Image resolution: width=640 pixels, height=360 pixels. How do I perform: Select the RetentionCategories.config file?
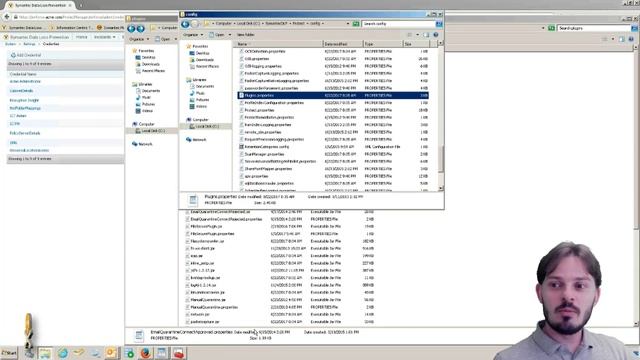tap(266, 147)
